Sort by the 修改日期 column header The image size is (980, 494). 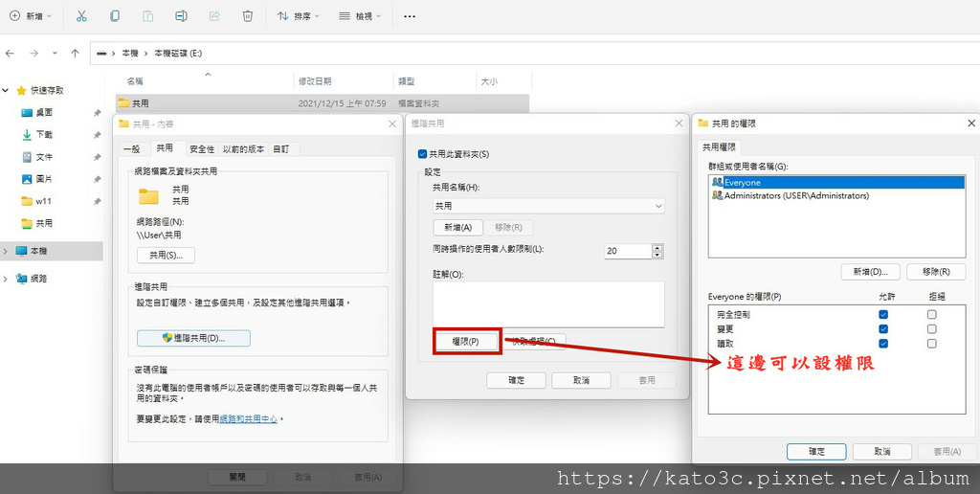coord(315,81)
